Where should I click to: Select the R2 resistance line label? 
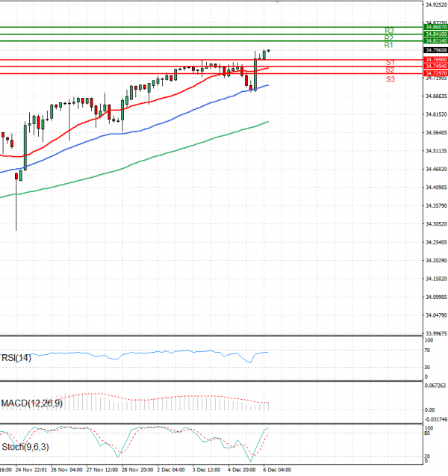point(389,38)
